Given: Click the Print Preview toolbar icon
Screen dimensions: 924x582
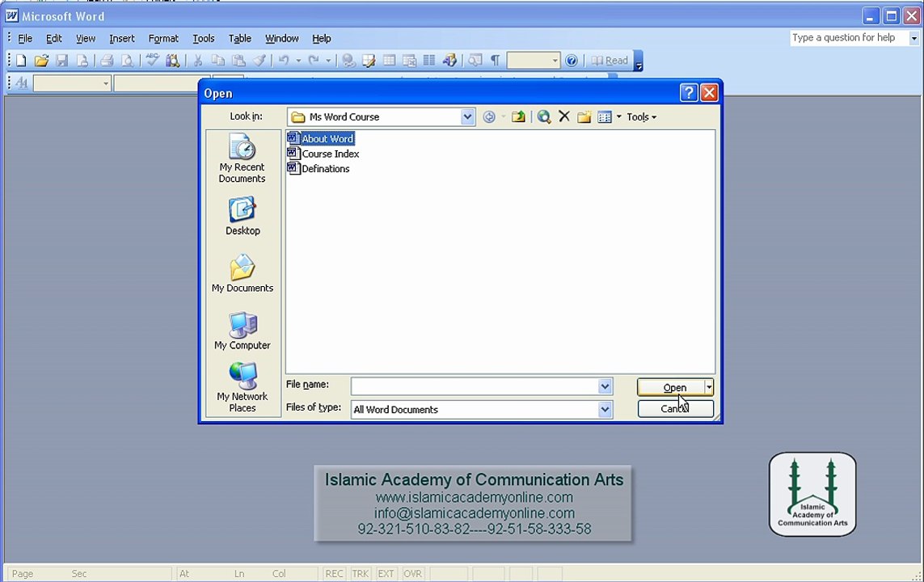Looking at the screenshot, I should [x=127, y=60].
